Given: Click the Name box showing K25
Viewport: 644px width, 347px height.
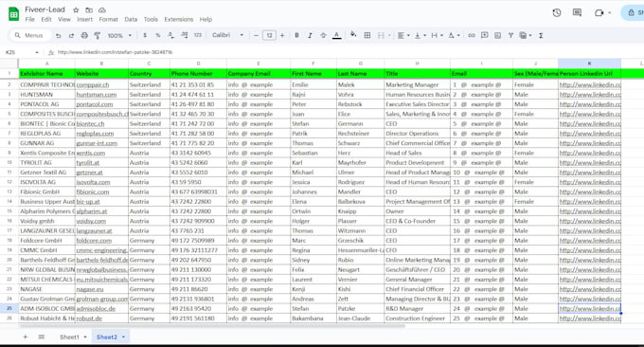Looking at the screenshot, I should [22, 52].
